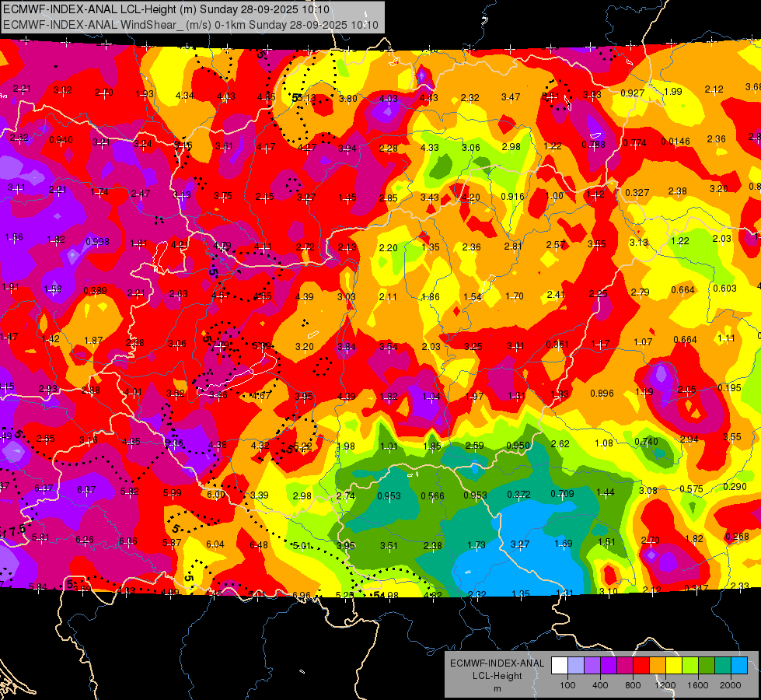Click the wind shear value 0.575
The image size is (761, 700).
(x=691, y=489)
